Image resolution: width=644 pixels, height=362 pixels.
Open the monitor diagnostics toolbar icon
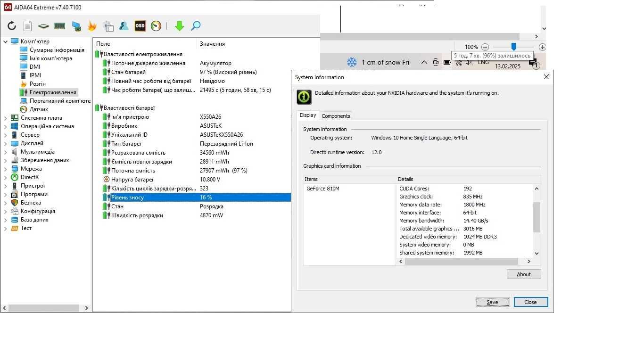76,26
